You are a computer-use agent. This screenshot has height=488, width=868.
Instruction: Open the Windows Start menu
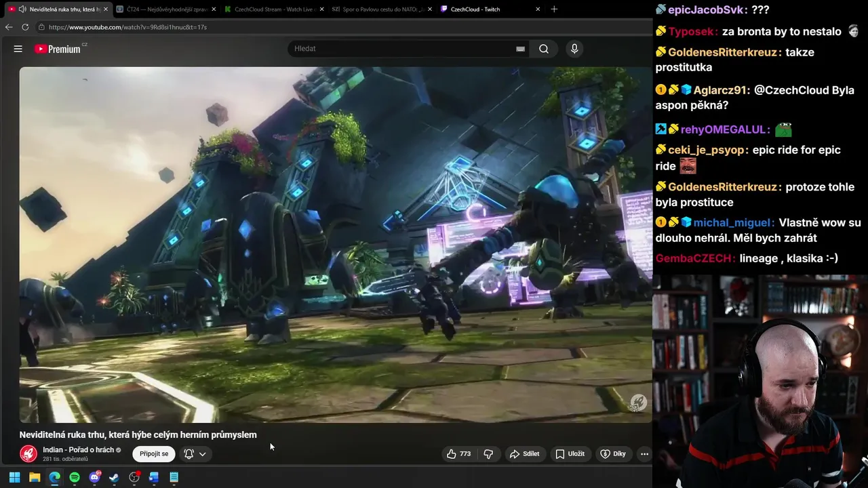[14, 477]
